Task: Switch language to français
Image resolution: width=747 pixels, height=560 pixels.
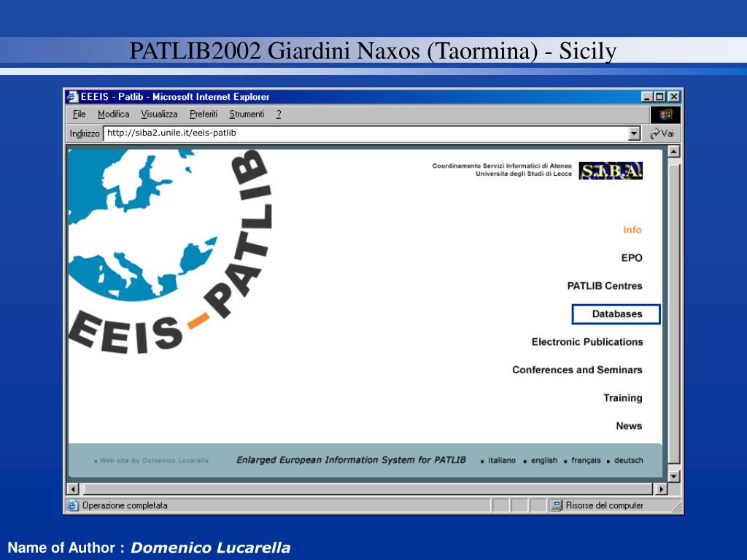Action: point(586,461)
